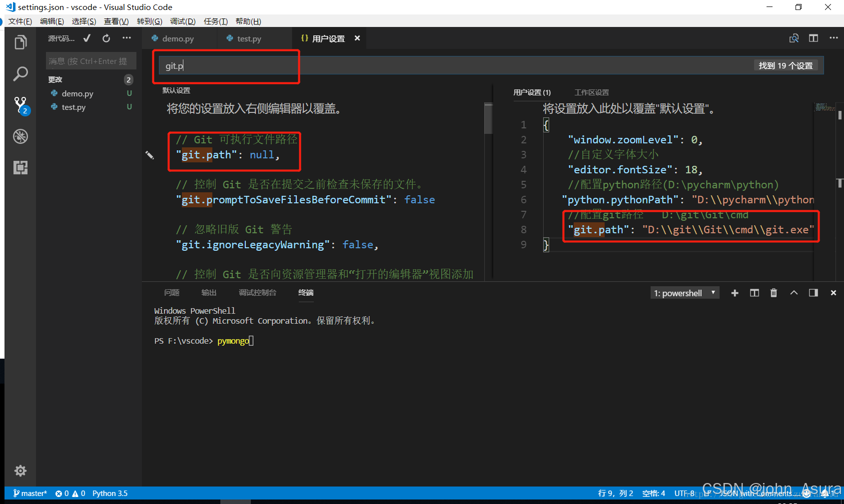Open the 文件(F) menu

20,21
